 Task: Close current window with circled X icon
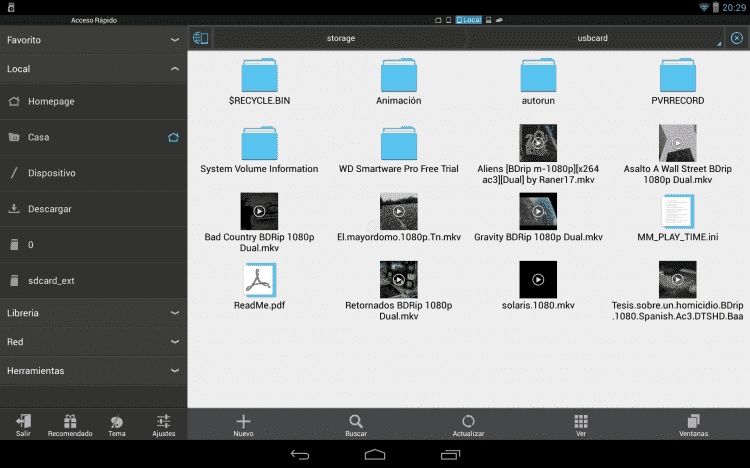[737, 38]
